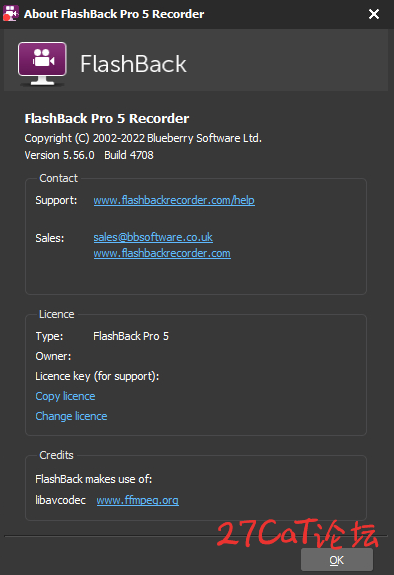Image resolution: width=394 pixels, height=575 pixels.
Task: Click the Copyright Blueberry Software Ltd. line
Action: 143,138
